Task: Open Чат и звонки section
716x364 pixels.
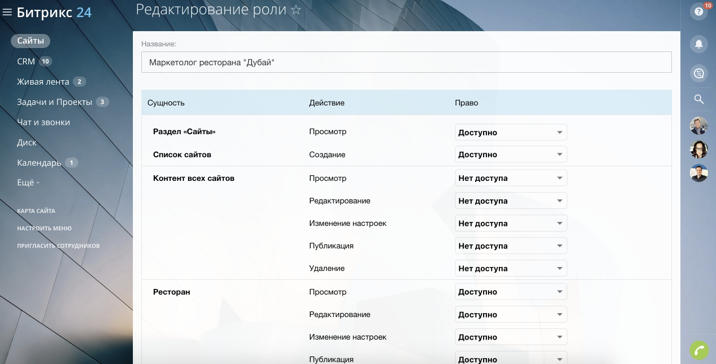Action: pyautogui.click(x=43, y=122)
